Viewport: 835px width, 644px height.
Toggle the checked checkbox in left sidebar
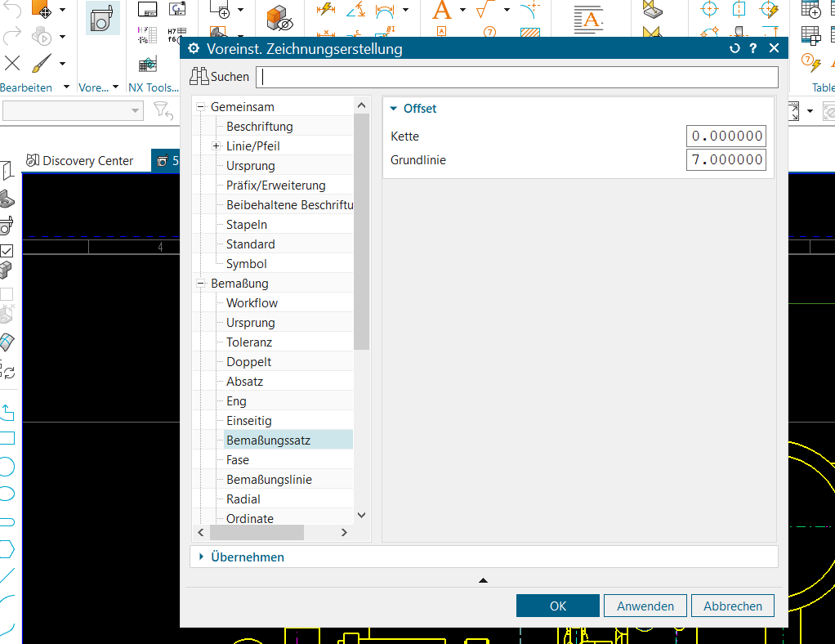coord(7,251)
